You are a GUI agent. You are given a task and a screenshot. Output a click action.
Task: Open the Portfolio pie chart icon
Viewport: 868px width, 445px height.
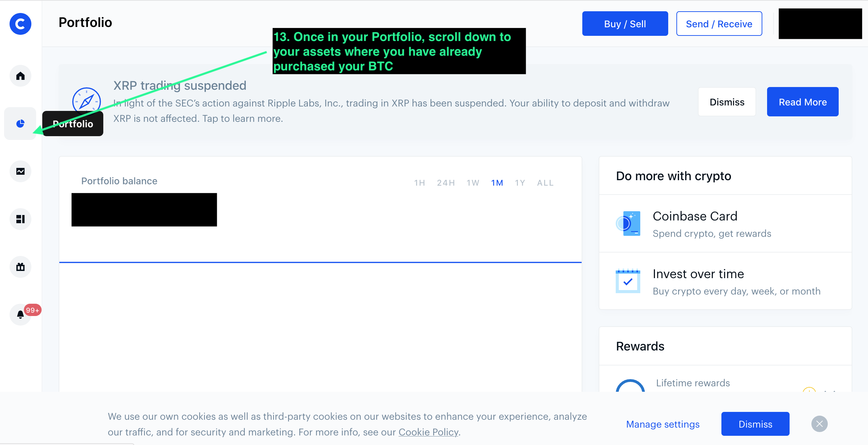pyautogui.click(x=20, y=124)
